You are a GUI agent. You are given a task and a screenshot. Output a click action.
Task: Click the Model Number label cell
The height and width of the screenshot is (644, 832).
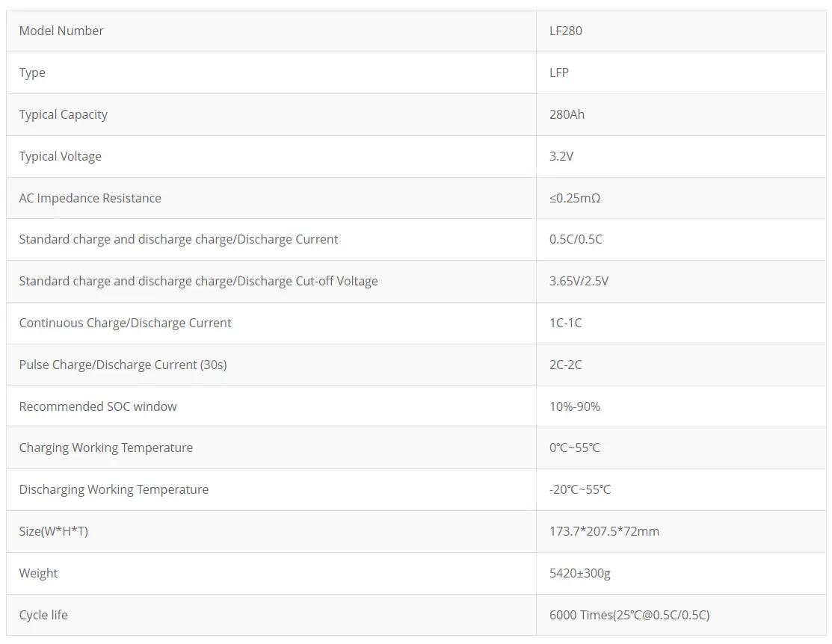click(61, 31)
